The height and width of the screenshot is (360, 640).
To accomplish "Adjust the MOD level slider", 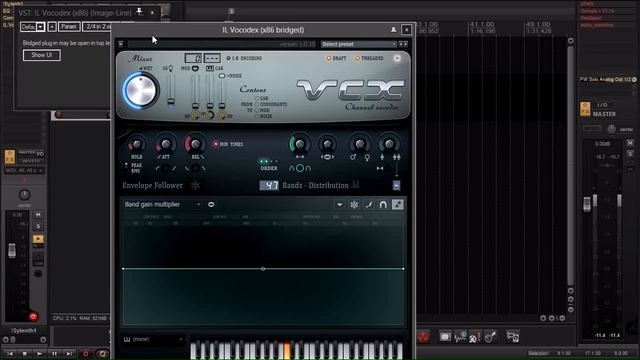I will point(196,105).
